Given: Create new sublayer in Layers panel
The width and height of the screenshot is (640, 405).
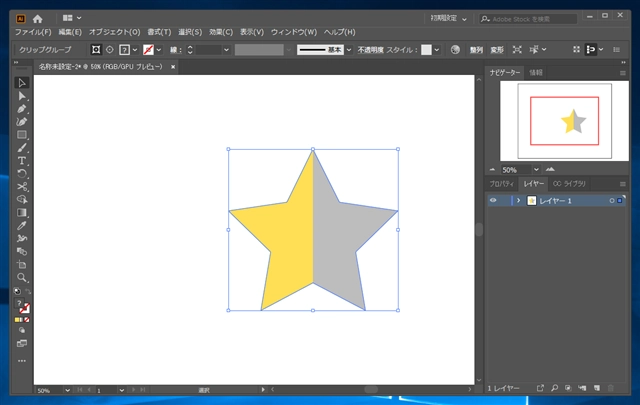Looking at the screenshot, I should coord(582,388).
